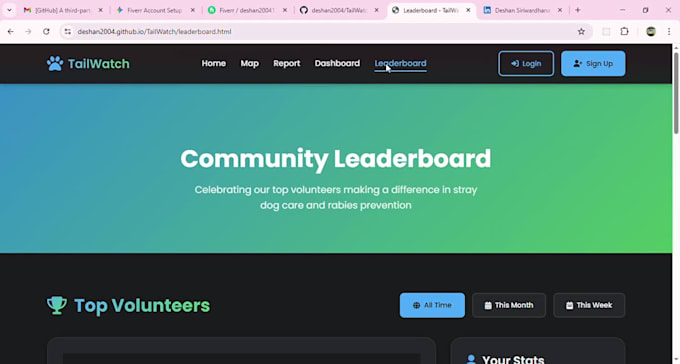
Task: Open the Home nav link
Action: 214,63
